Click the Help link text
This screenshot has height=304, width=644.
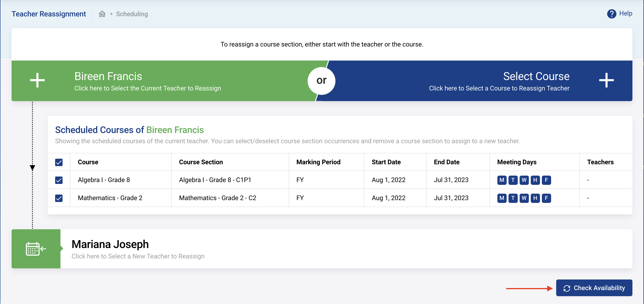click(x=625, y=13)
